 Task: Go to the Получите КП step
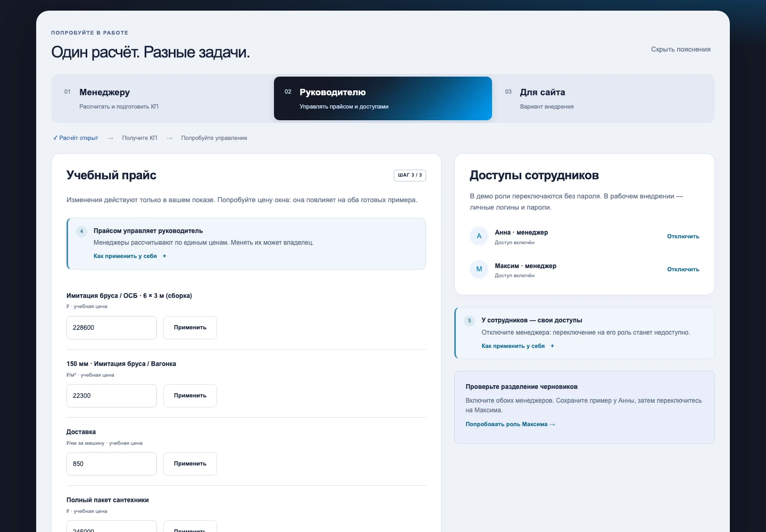[x=139, y=138]
